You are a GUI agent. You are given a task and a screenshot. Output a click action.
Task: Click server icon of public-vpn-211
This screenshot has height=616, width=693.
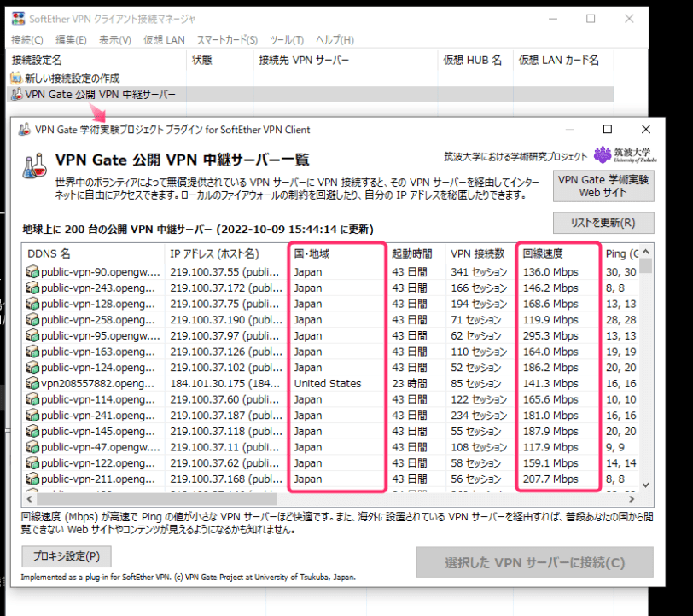tap(32, 479)
